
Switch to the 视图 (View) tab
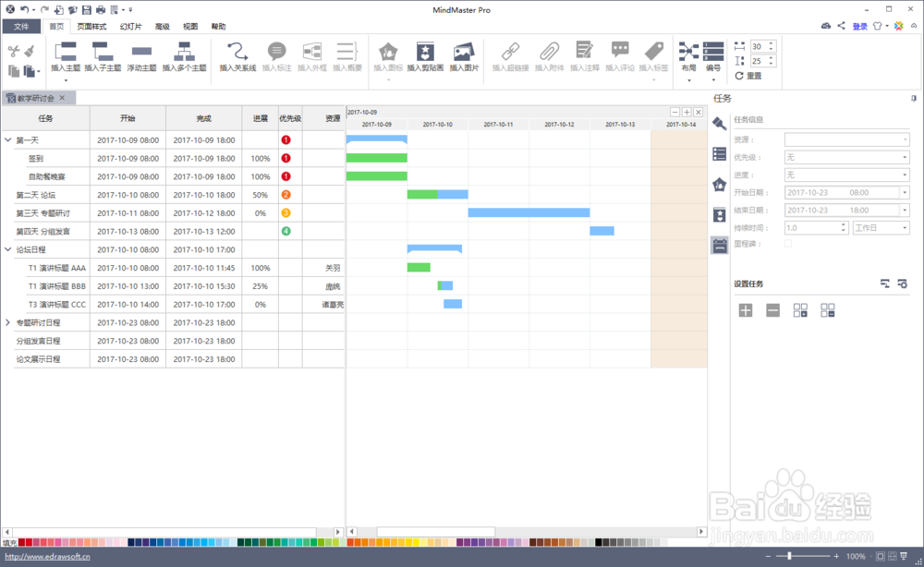click(190, 27)
